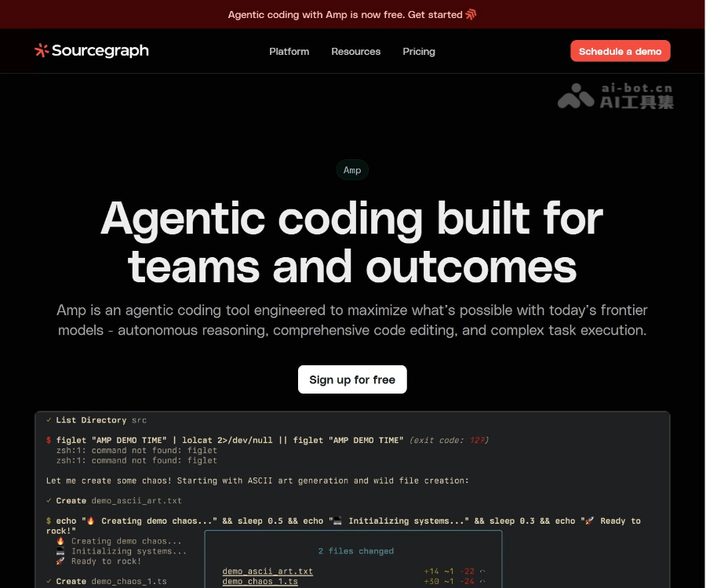Select the Amp pill badge
Screen dimensions: 706x588
pos(352,170)
